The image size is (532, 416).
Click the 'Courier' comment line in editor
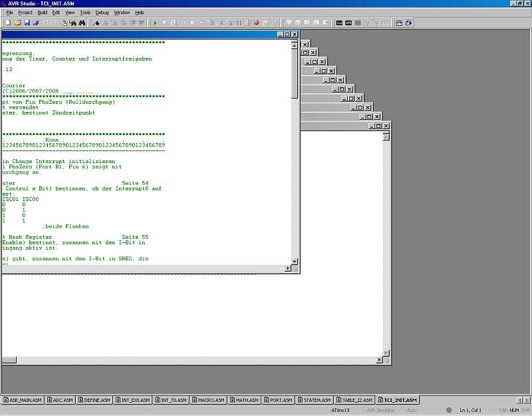14,86
